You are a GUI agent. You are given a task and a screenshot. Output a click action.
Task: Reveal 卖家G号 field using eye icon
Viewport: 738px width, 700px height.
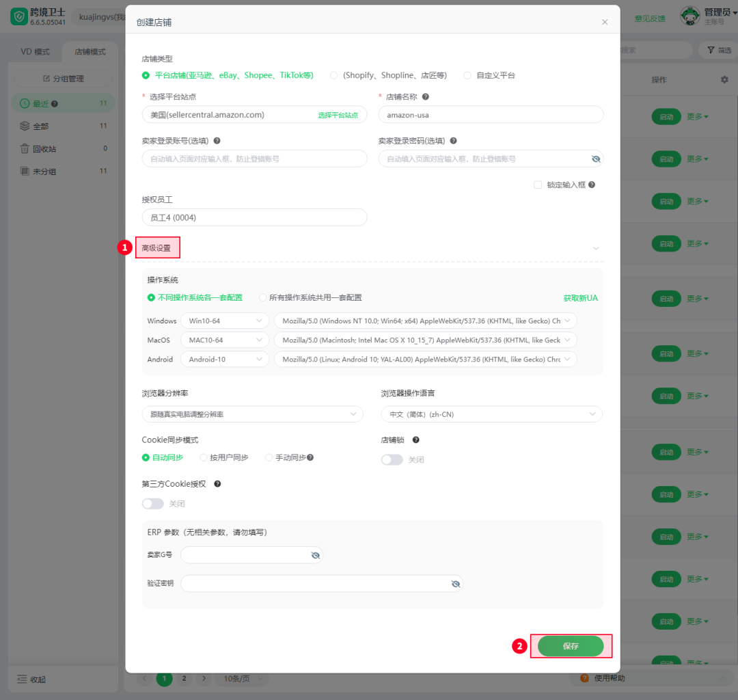[x=315, y=556]
